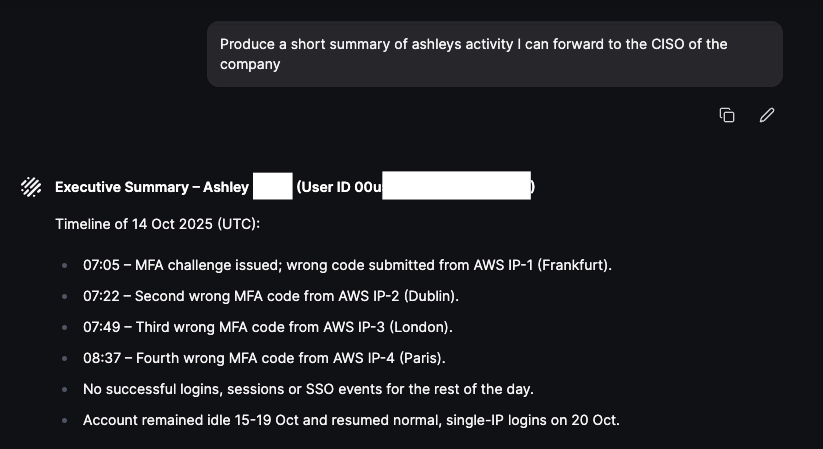Edit the user message with pencil icon
Image resolution: width=823 pixels, height=449 pixels.
click(x=767, y=115)
